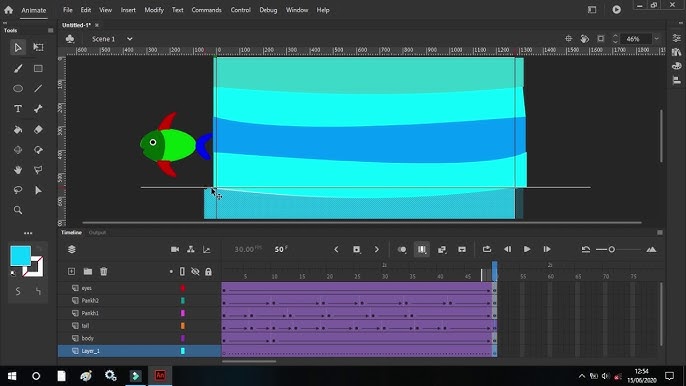Go to next keyframe

377,249
